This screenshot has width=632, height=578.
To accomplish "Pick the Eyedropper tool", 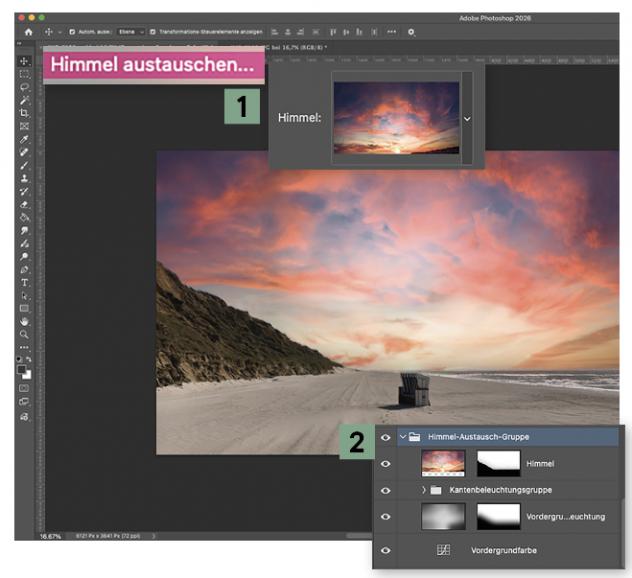I will tap(25, 140).
